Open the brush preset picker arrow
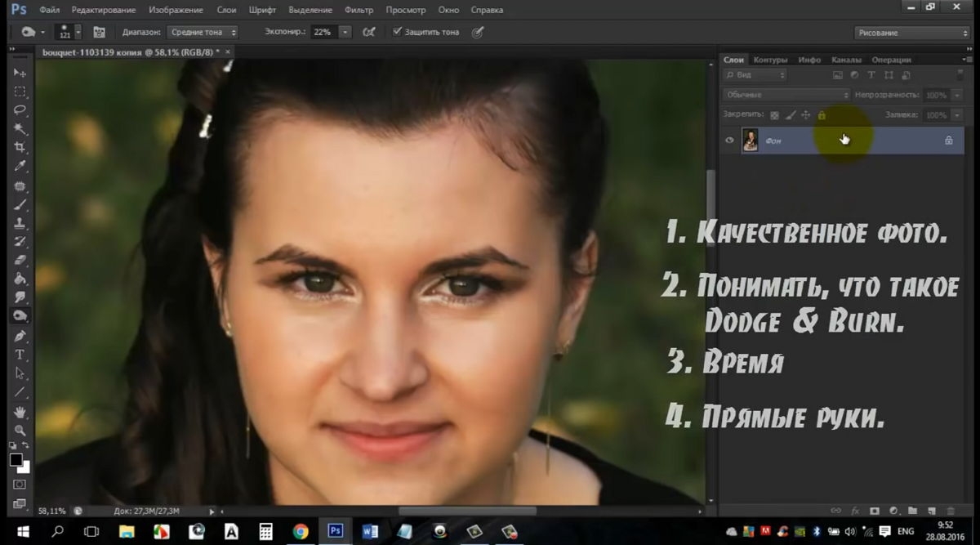 point(78,32)
